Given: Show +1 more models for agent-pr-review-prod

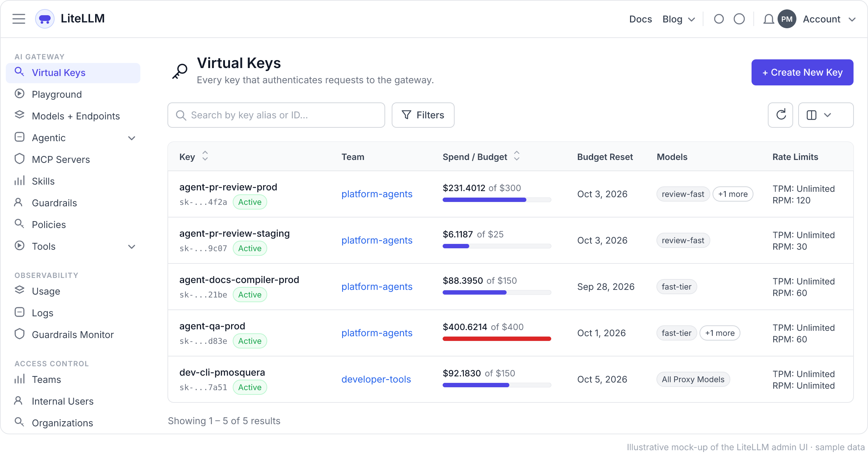Looking at the screenshot, I should (733, 194).
